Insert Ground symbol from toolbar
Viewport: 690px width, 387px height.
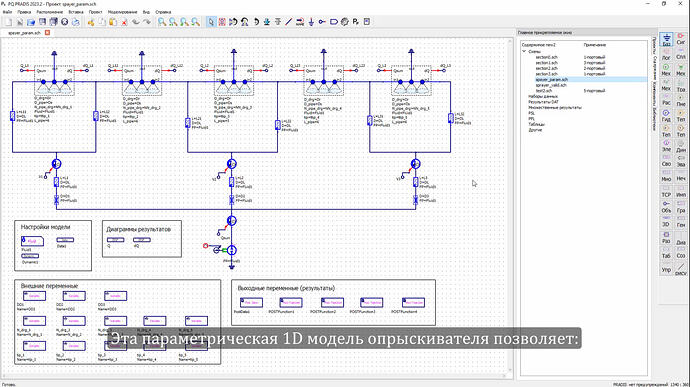pyautogui.click(x=311, y=22)
